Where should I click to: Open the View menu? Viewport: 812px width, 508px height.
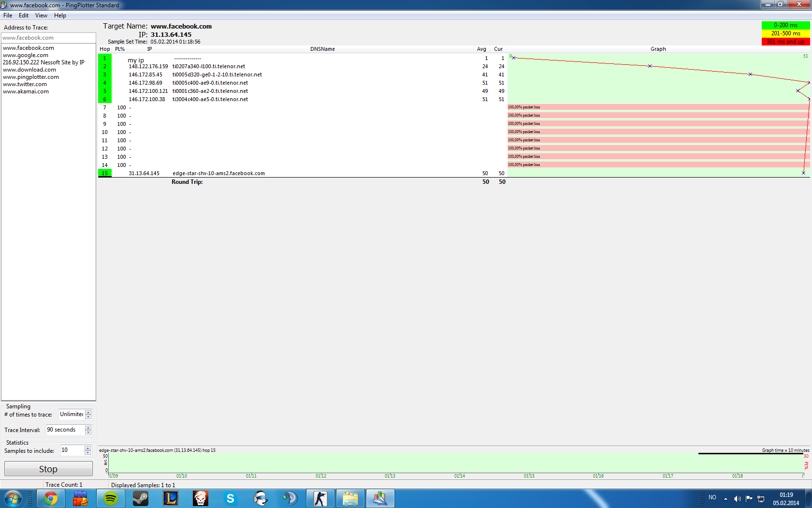(41, 15)
